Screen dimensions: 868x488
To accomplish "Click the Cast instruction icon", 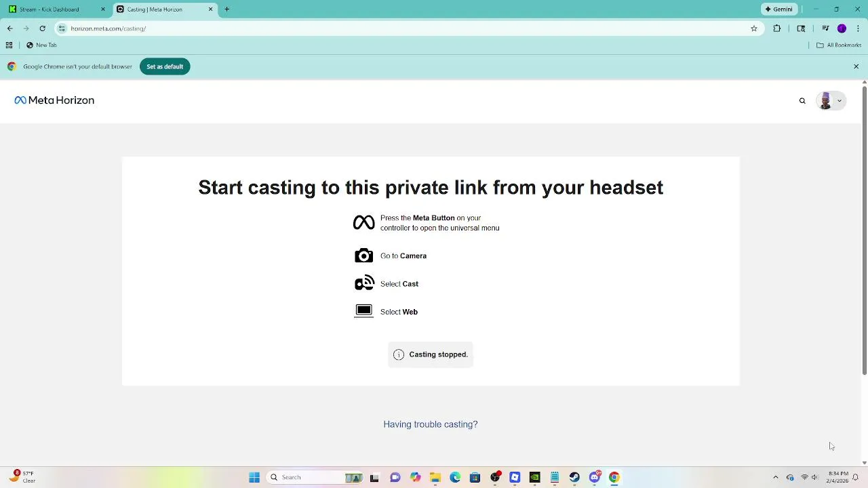I will tap(364, 283).
